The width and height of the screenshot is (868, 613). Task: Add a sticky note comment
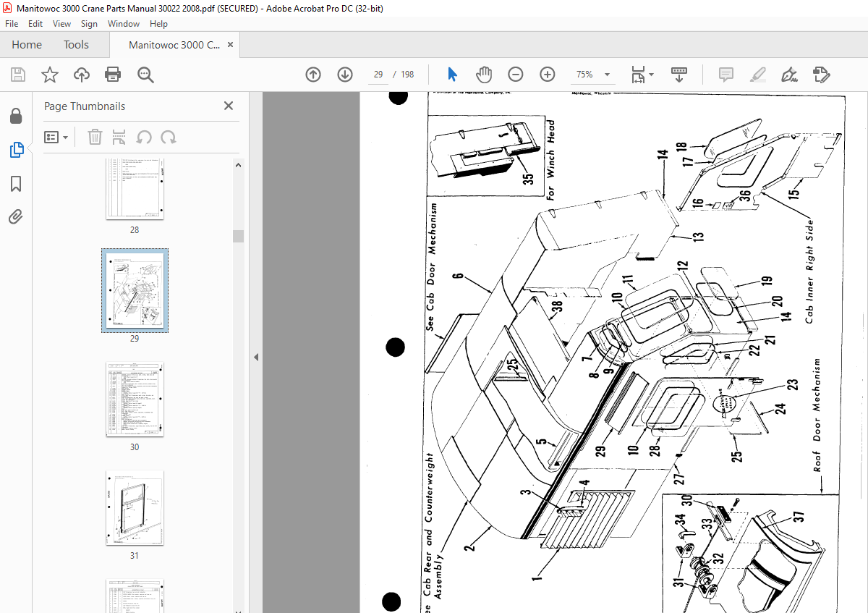coord(726,75)
